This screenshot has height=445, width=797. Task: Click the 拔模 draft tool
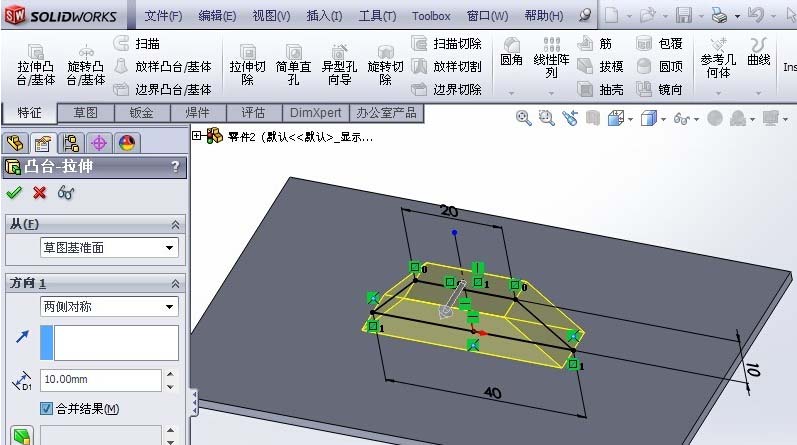click(600, 66)
